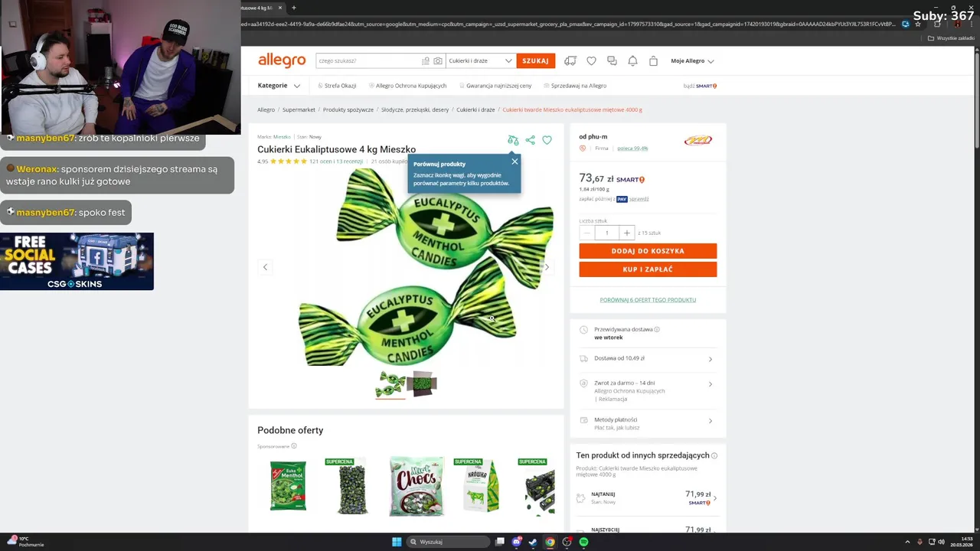Image resolution: width=980 pixels, height=551 pixels.
Task: Show next product image arrow
Action: (547, 267)
